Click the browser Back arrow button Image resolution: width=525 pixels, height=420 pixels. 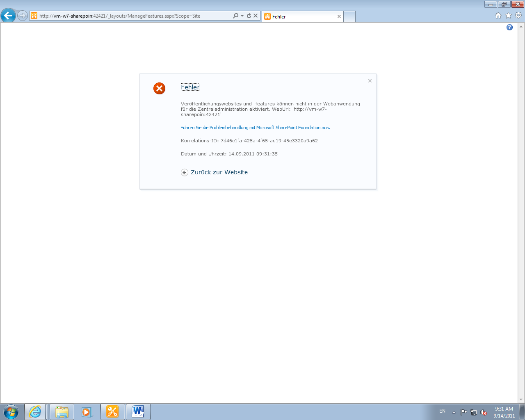coord(8,16)
